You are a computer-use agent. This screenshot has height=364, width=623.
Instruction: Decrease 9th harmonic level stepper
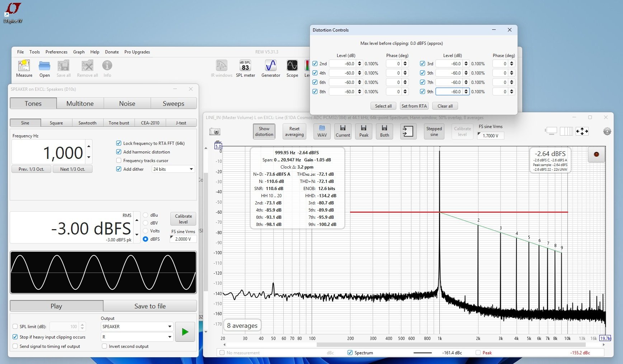pos(466,93)
